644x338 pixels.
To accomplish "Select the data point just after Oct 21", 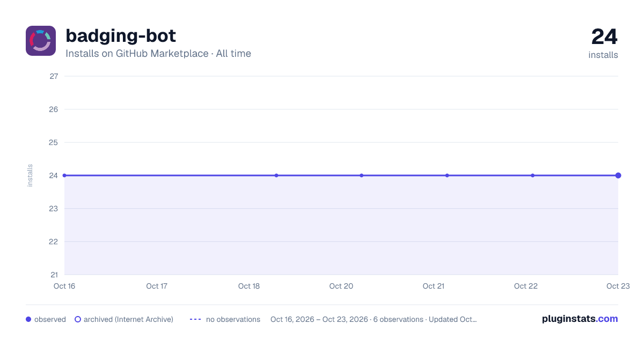I will (447, 175).
